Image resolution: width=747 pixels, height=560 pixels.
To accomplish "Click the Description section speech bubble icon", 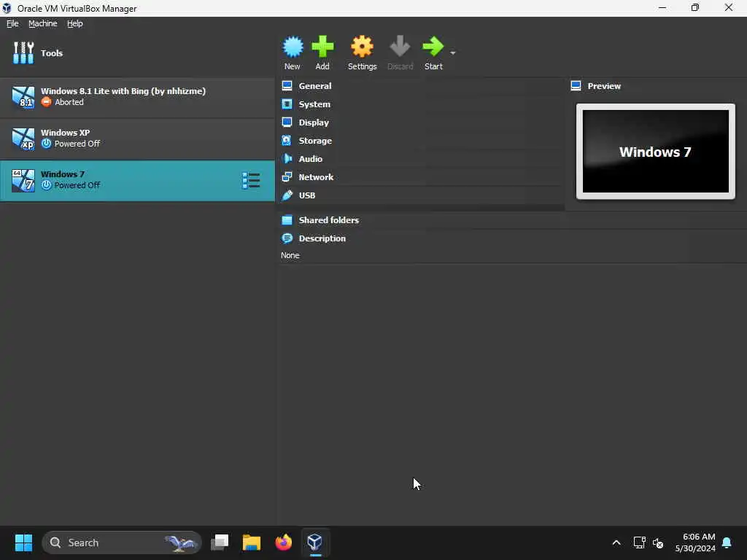I will tap(287, 238).
